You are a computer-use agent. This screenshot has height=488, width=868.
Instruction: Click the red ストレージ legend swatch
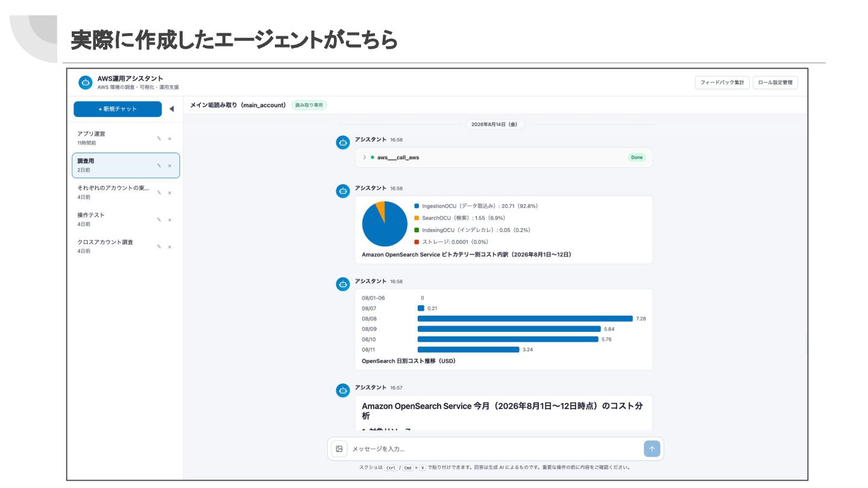point(417,242)
